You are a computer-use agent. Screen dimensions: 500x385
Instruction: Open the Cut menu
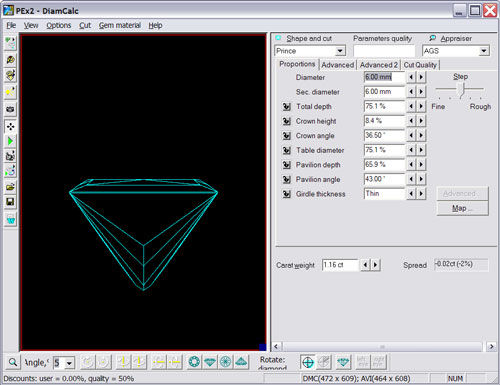coord(85,25)
